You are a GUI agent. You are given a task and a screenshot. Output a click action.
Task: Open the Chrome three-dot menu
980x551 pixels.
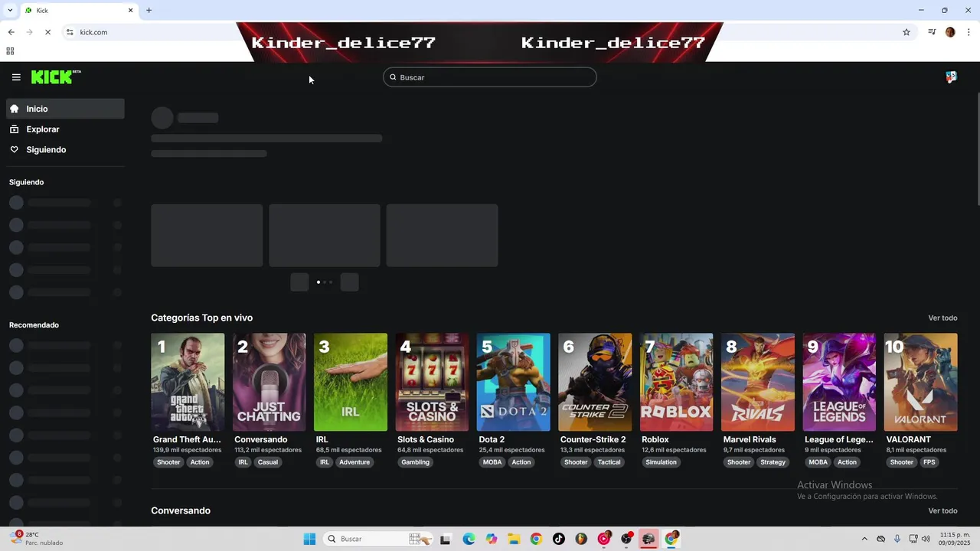click(x=969, y=32)
